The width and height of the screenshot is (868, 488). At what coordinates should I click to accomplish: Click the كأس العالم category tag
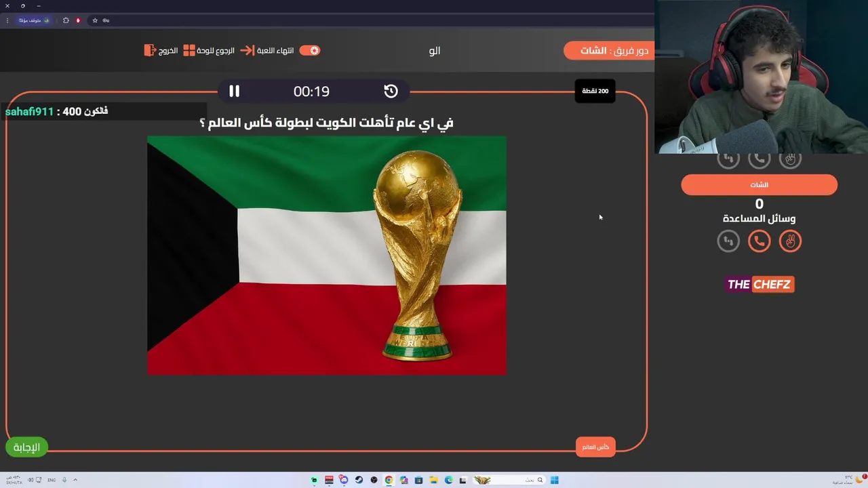point(595,447)
